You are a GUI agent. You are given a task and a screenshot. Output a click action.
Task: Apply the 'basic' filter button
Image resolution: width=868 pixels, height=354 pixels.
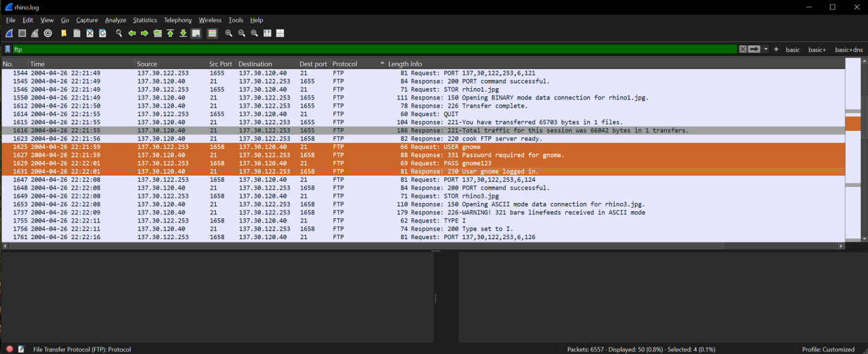coord(792,49)
